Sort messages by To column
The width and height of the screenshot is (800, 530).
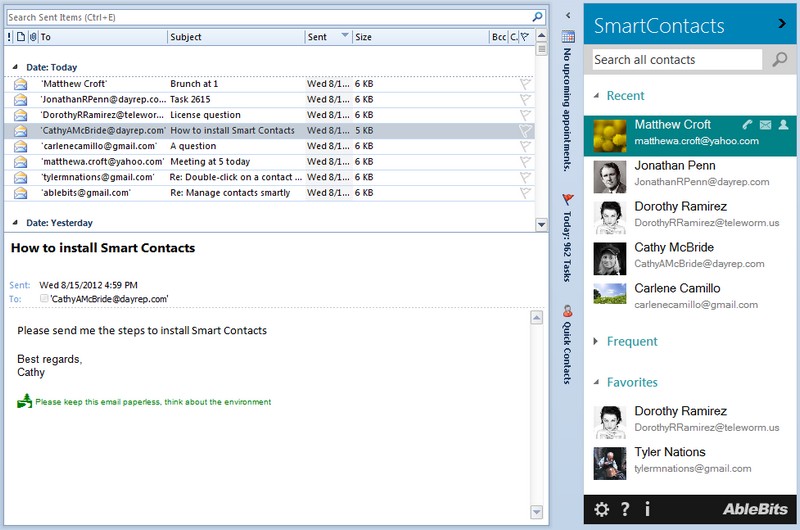click(x=102, y=37)
